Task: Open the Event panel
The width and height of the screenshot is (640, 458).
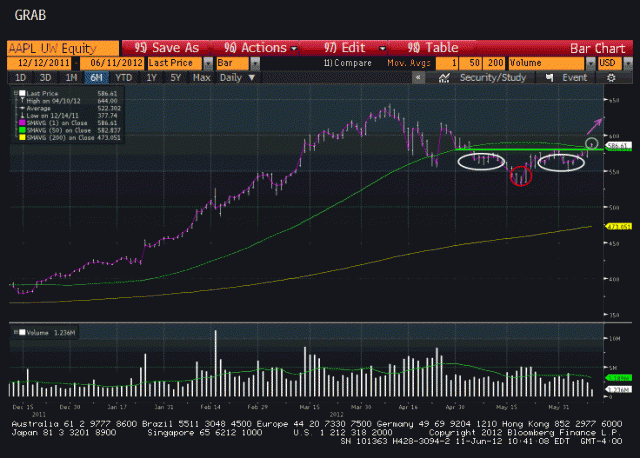Action: 575,78
